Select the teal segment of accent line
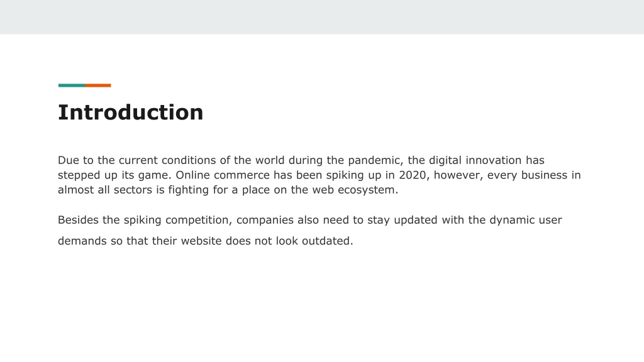The width and height of the screenshot is (644, 362). [72, 85]
